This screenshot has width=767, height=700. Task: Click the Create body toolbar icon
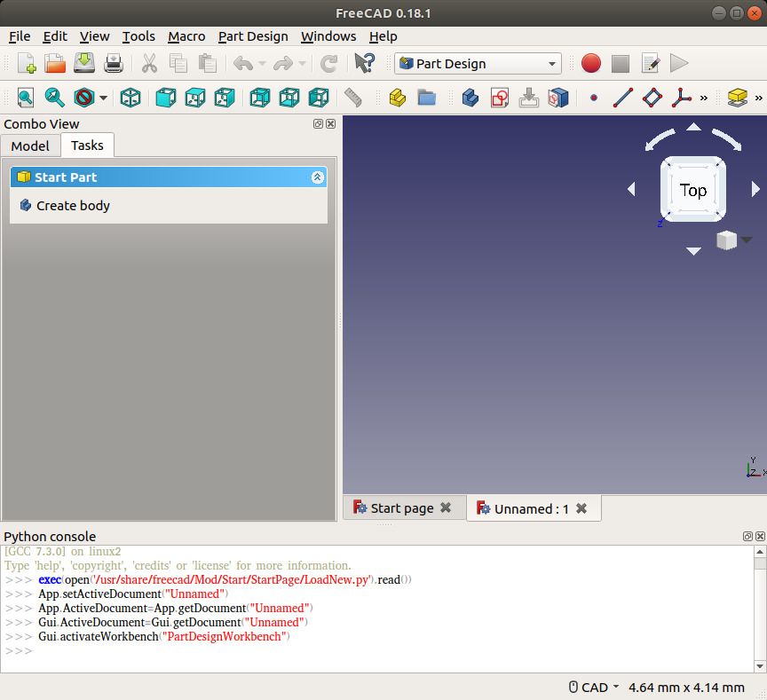point(470,98)
